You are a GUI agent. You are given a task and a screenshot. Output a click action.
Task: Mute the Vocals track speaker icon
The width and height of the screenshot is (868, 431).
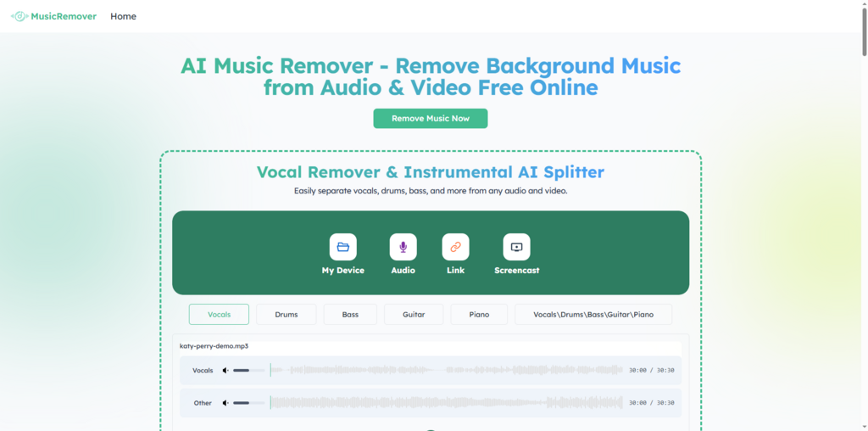pos(225,370)
